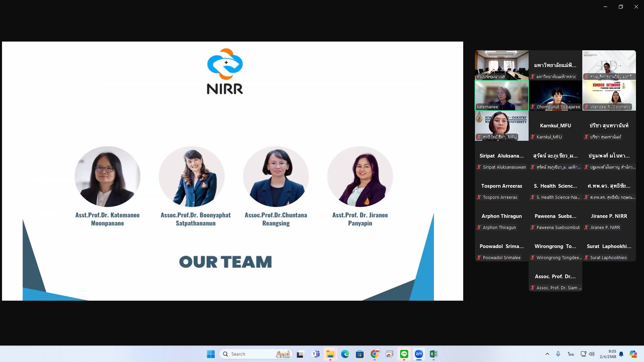Screen dimensions: 644x362
Task: Open the Windows Start menu
Action: click(x=211, y=354)
